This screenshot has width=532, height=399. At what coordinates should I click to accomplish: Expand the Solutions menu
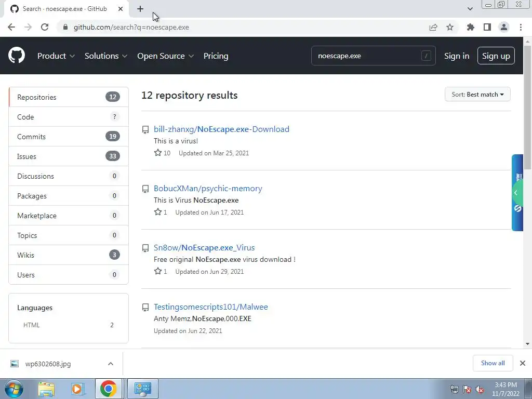[106, 56]
